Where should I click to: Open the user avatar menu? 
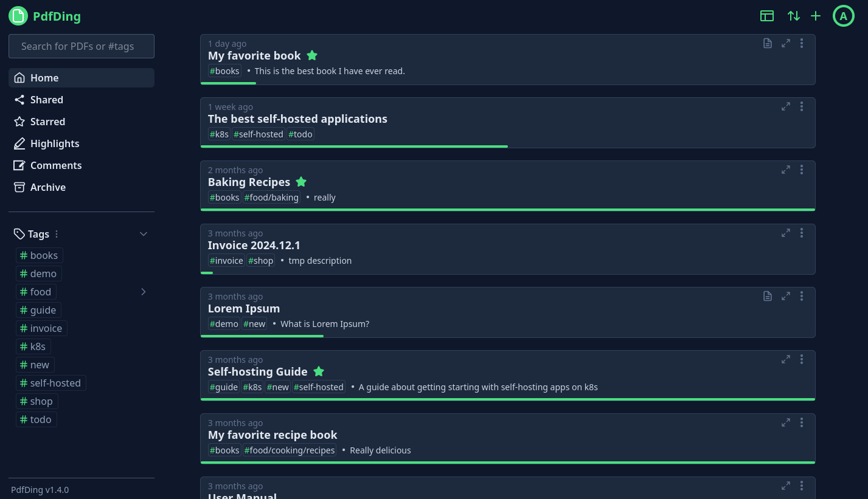coord(843,16)
